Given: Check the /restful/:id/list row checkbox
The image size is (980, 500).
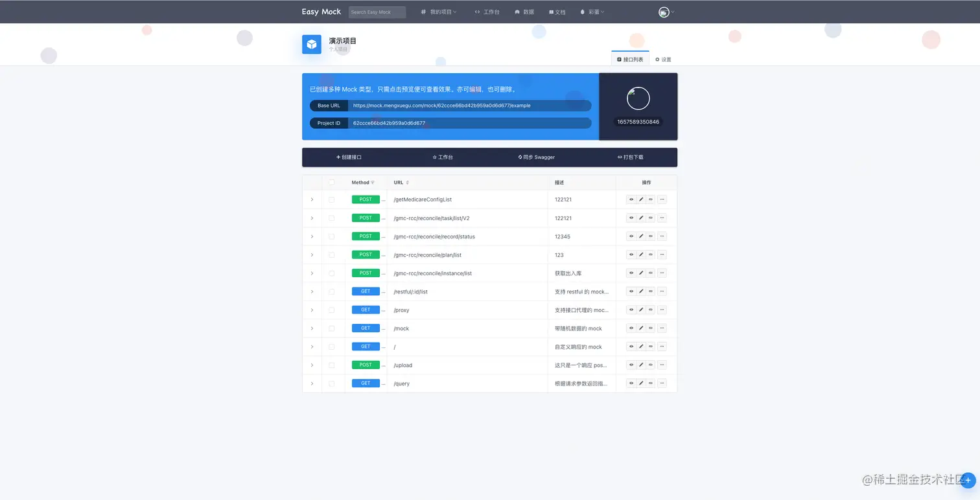Looking at the screenshot, I should [x=332, y=291].
